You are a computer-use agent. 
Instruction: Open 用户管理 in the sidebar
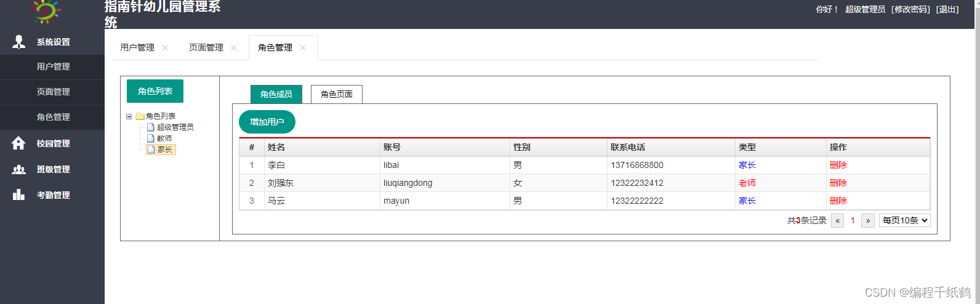click(52, 66)
